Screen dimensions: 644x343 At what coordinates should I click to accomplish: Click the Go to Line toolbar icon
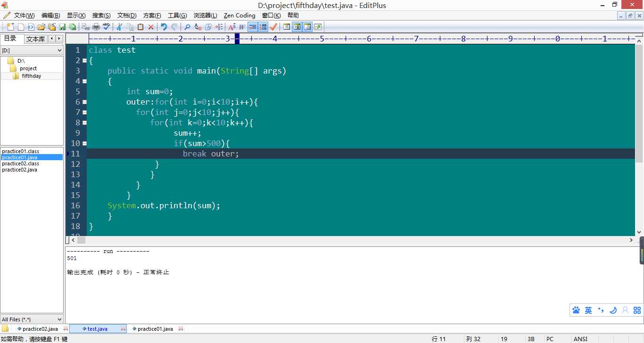point(219,27)
